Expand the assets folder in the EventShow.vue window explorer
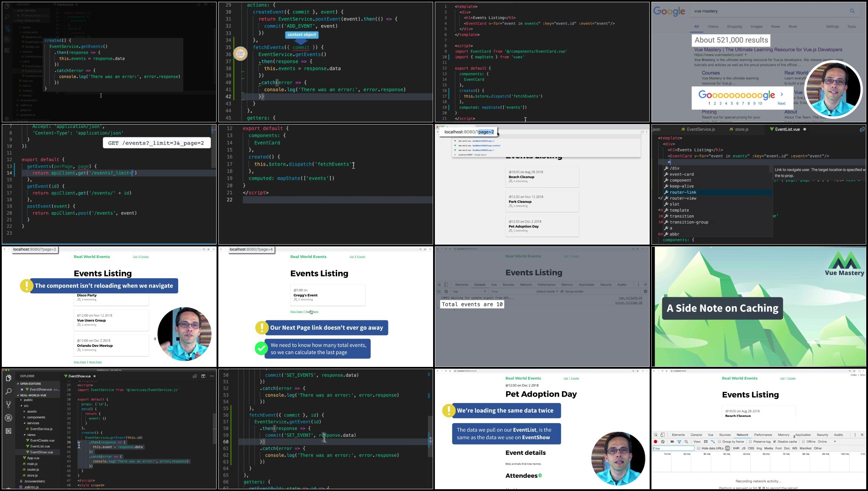 click(x=30, y=412)
